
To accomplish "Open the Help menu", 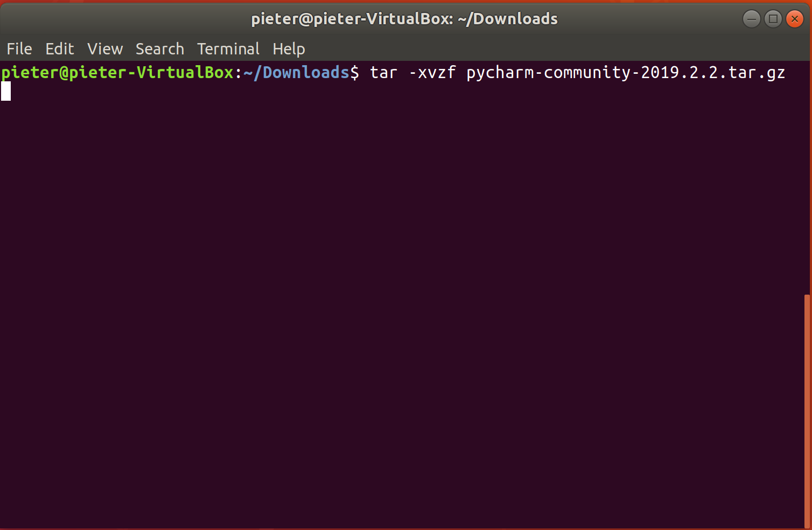I will click(x=289, y=48).
